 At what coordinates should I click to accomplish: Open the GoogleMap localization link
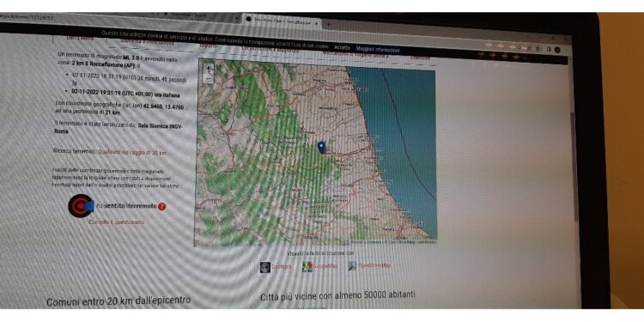(325, 266)
